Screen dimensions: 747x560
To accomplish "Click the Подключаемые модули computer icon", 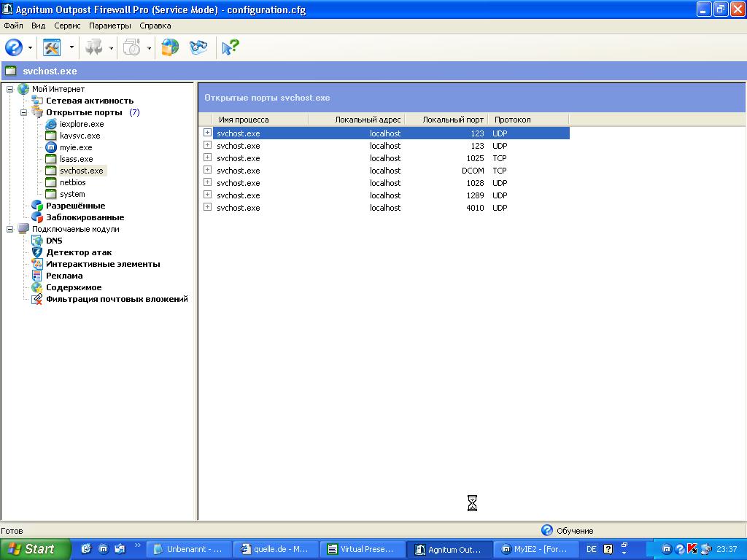I will tap(23, 229).
